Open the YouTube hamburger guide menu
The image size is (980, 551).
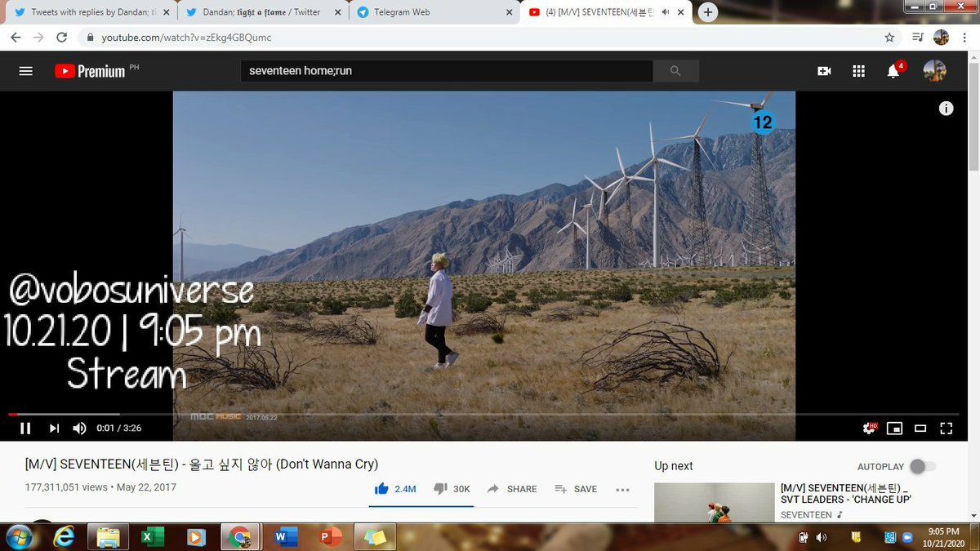tap(25, 71)
